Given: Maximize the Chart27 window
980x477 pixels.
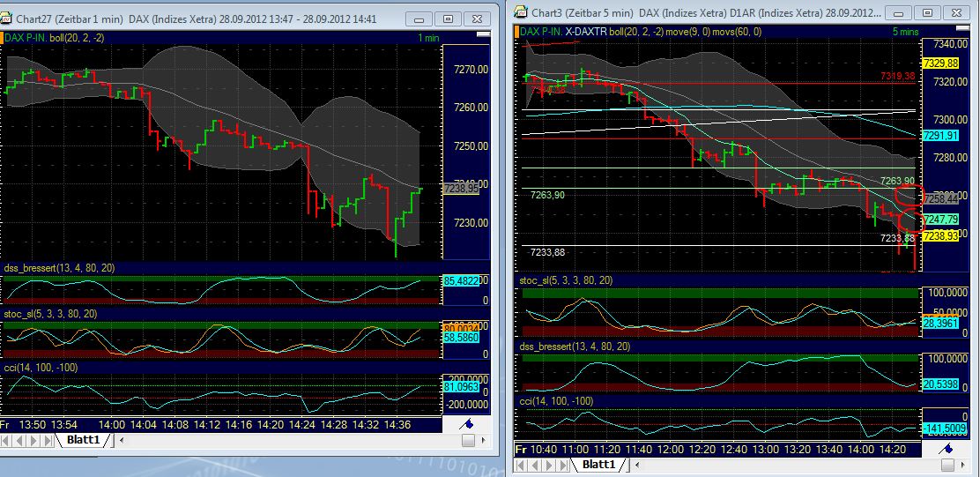Looking at the screenshot, I should click(448, 19).
